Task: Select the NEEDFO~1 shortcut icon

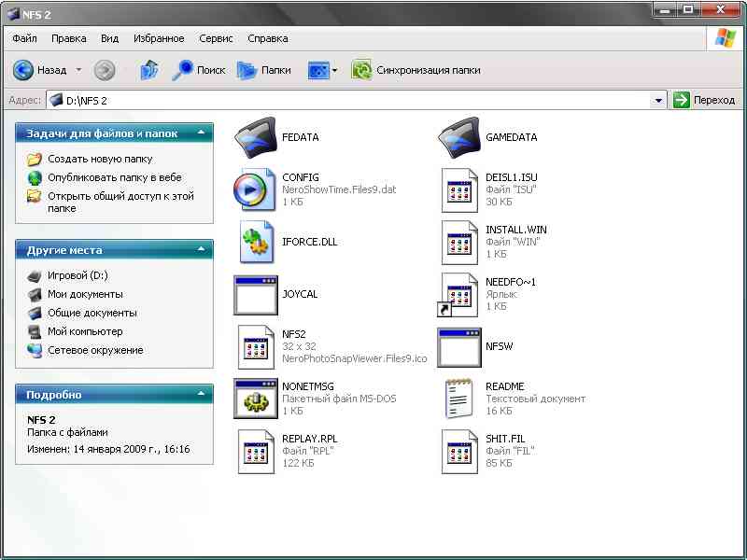Action: click(458, 294)
